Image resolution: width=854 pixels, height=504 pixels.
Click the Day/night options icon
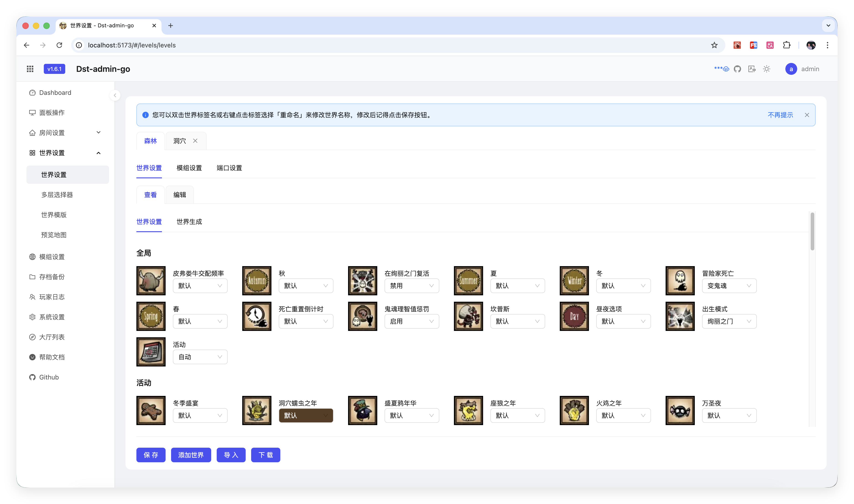click(574, 316)
